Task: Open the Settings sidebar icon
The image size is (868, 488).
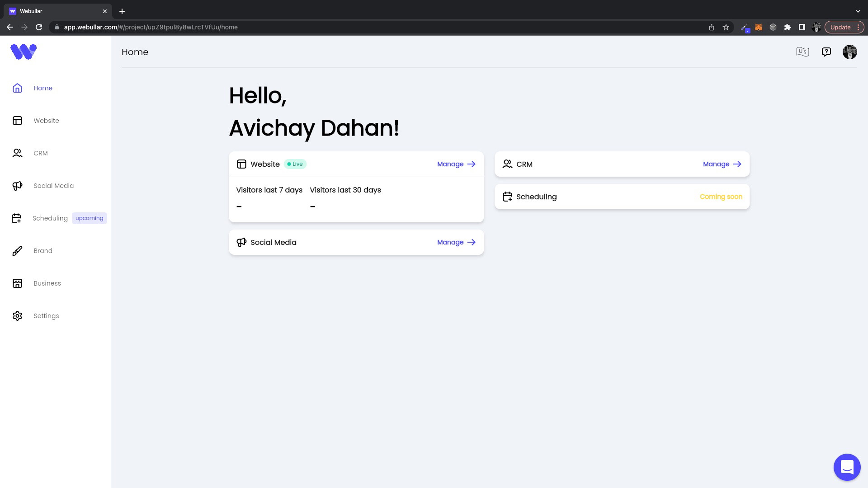Action: click(x=17, y=315)
